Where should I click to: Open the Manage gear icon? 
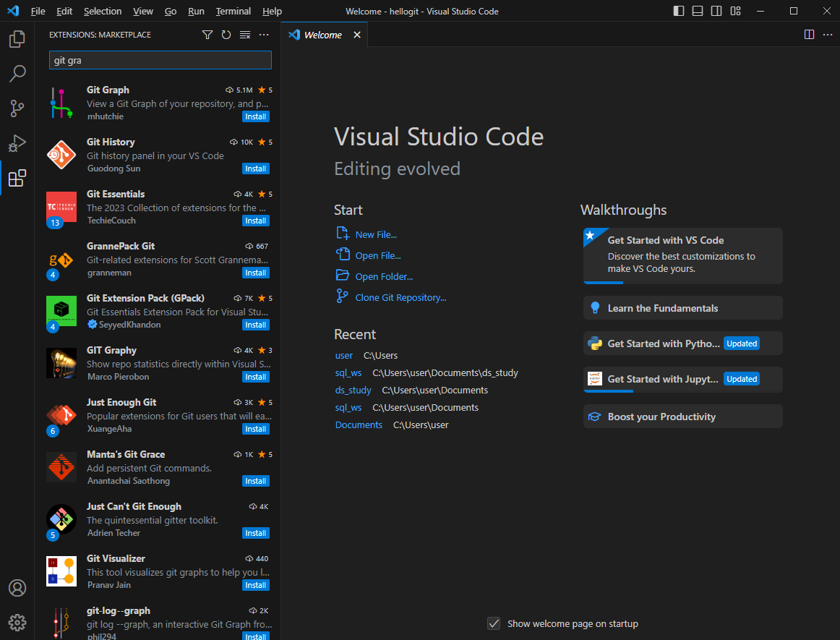pos(17,623)
